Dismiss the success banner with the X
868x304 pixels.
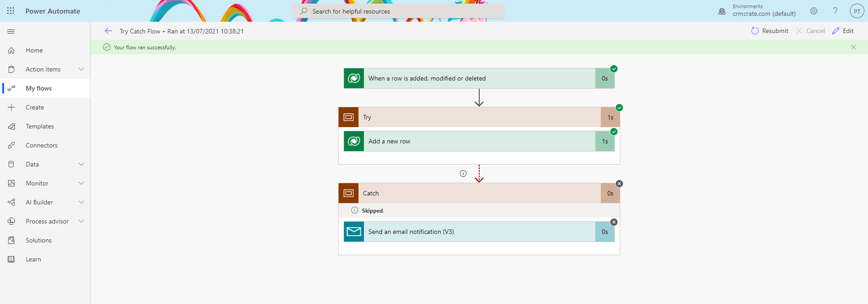[x=854, y=47]
